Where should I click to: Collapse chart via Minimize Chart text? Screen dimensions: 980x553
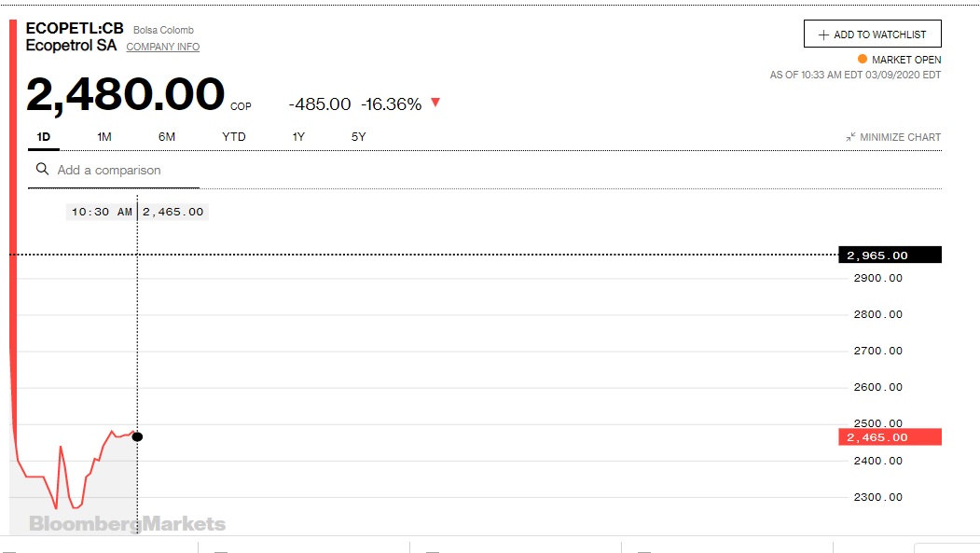[900, 137]
